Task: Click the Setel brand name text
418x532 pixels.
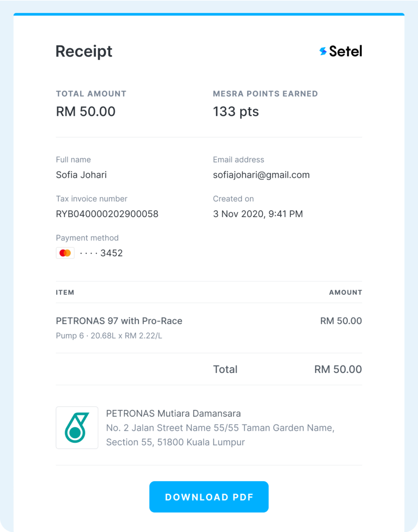Action: click(345, 51)
